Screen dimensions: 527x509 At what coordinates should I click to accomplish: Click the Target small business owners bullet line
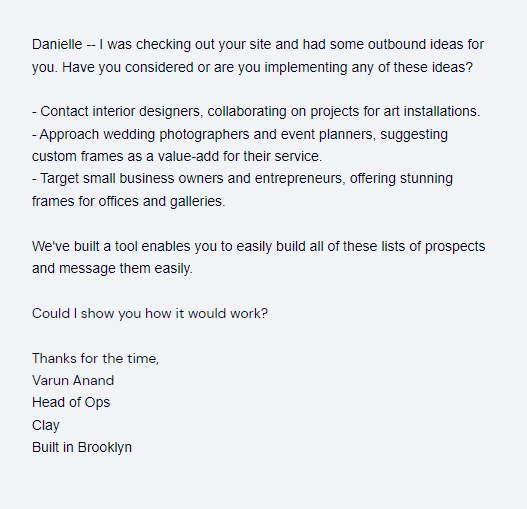tap(242, 179)
